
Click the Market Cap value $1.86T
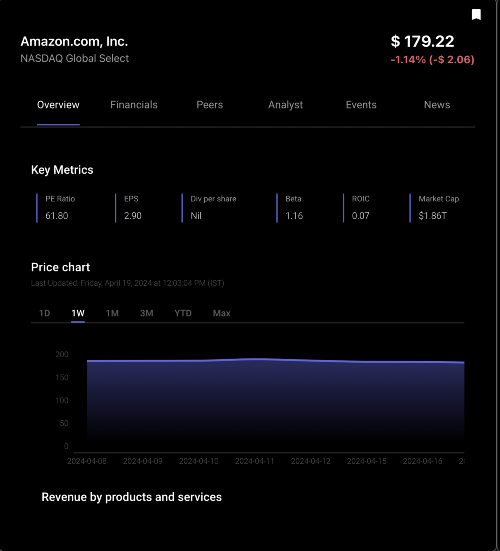click(x=433, y=215)
